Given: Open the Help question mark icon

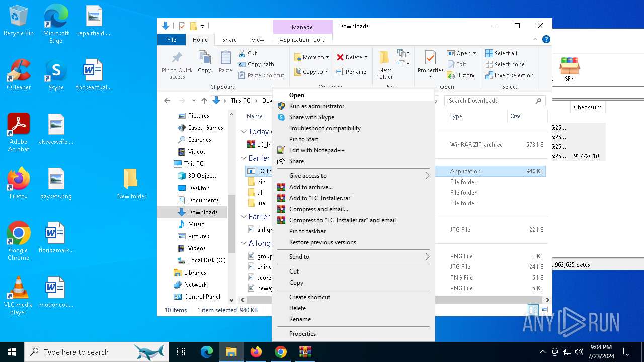Looking at the screenshot, I should tap(546, 39).
